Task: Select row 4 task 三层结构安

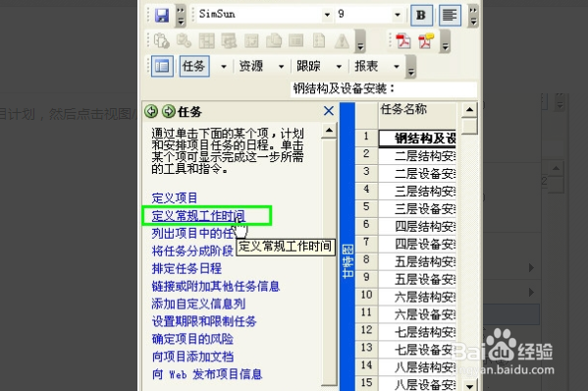Action: [x=417, y=191]
